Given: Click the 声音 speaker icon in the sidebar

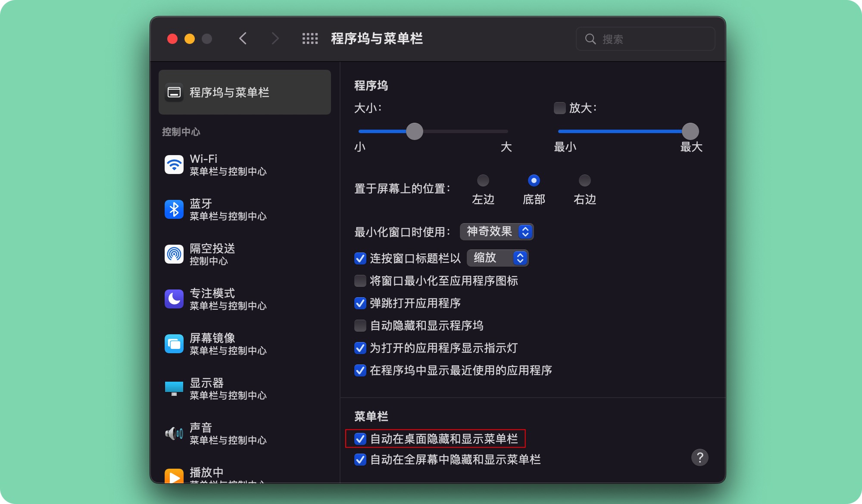Looking at the screenshot, I should coord(174,433).
